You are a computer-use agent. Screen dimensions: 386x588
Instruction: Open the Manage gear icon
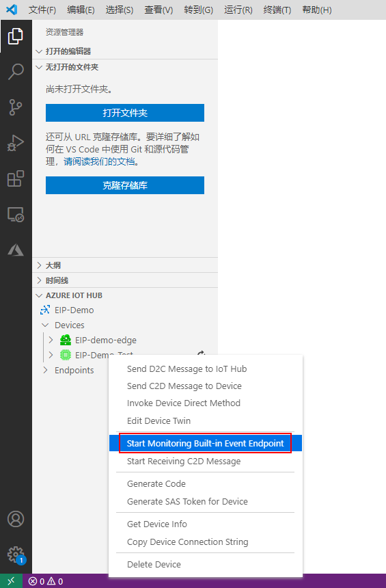[15, 554]
